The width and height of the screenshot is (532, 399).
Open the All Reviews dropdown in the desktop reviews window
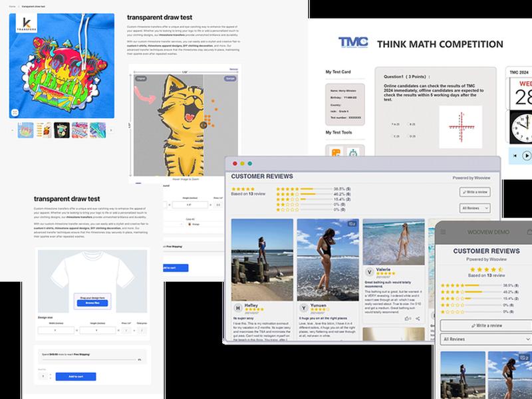(475, 208)
